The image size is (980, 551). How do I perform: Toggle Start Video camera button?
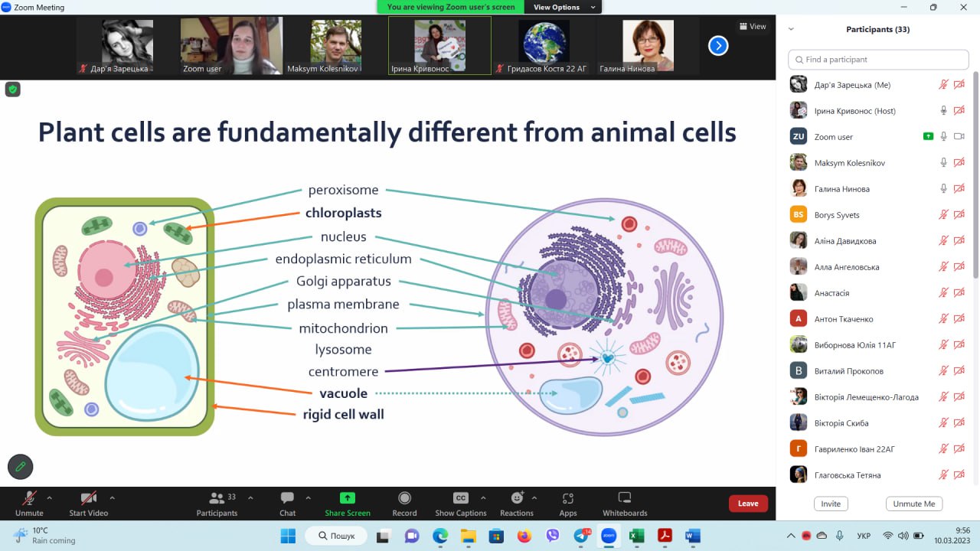[88, 498]
